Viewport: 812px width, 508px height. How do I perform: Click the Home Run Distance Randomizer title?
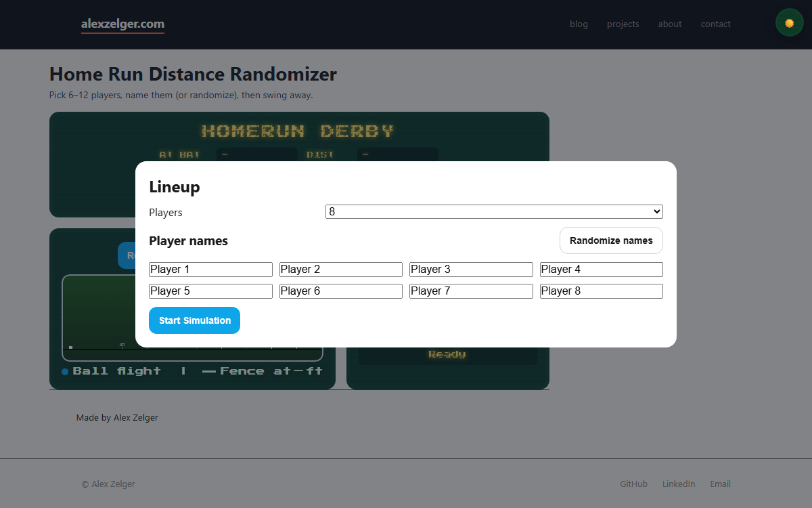tap(193, 74)
